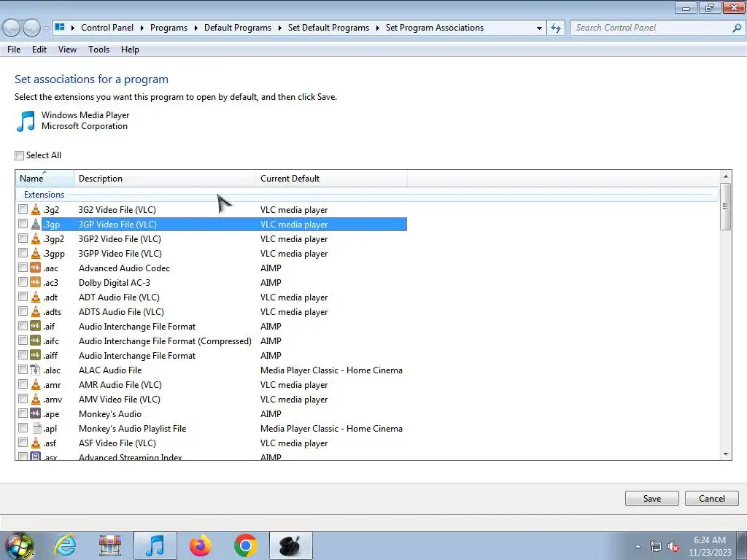The width and height of the screenshot is (747, 560).
Task: Go to Programs breadcrumb
Action: point(169,28)
